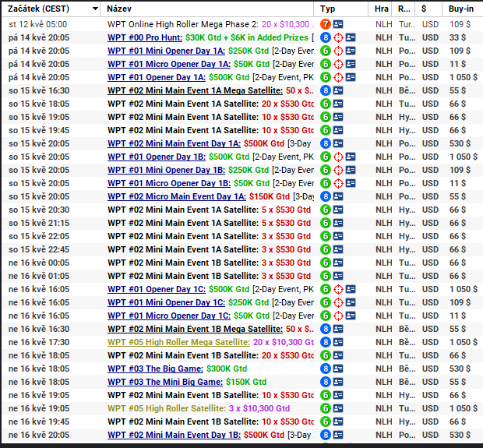Click start time ne 16 kvě 17:30
483x448 pixels.
[39, 342]
